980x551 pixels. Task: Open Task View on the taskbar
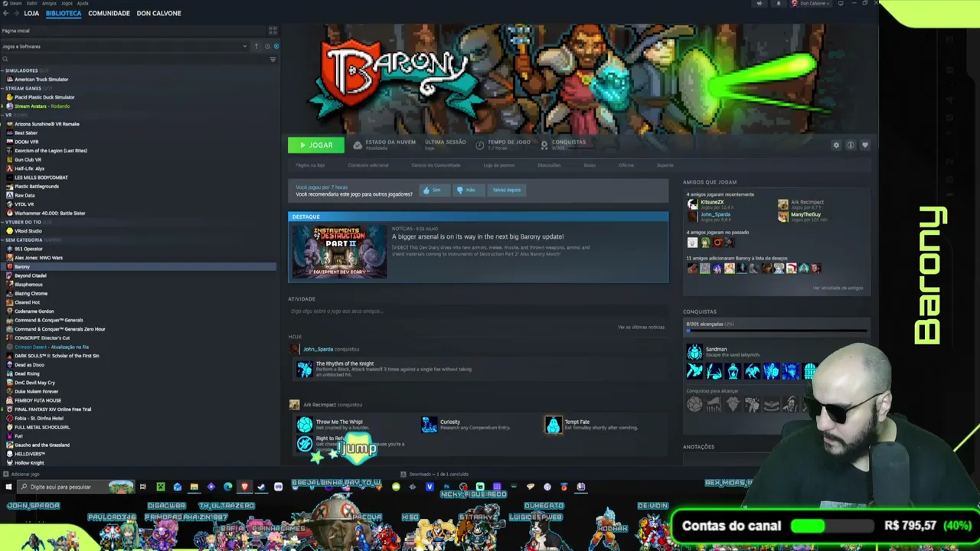(143, 487)
